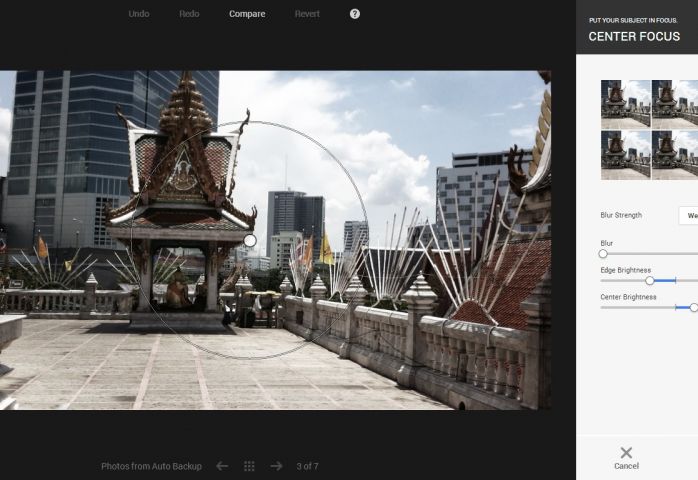Open the Blur Strength dropdown
This screenshot has height=480, width=698.
[x=688, y=215]
